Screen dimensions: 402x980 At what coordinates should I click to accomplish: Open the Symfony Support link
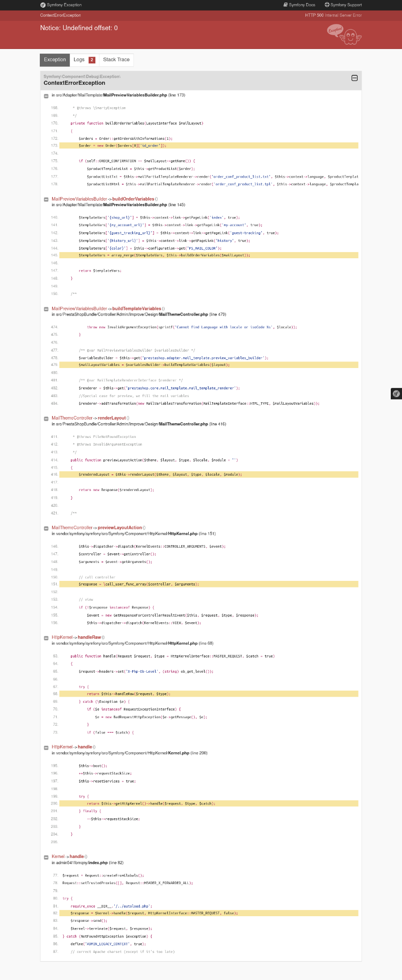(x=343, y=5)
